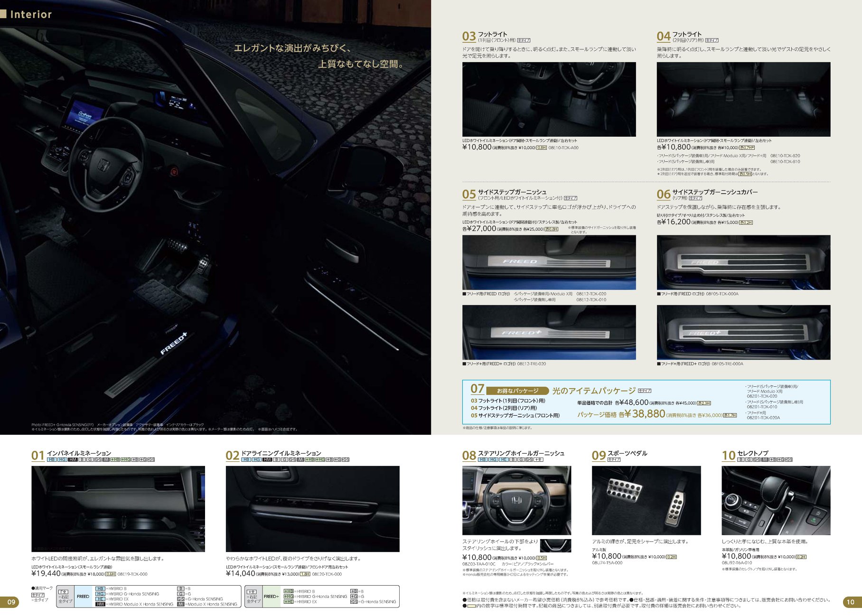Click the 05 サイドステップガーニッシュ heading

click(x=504, y=193)
